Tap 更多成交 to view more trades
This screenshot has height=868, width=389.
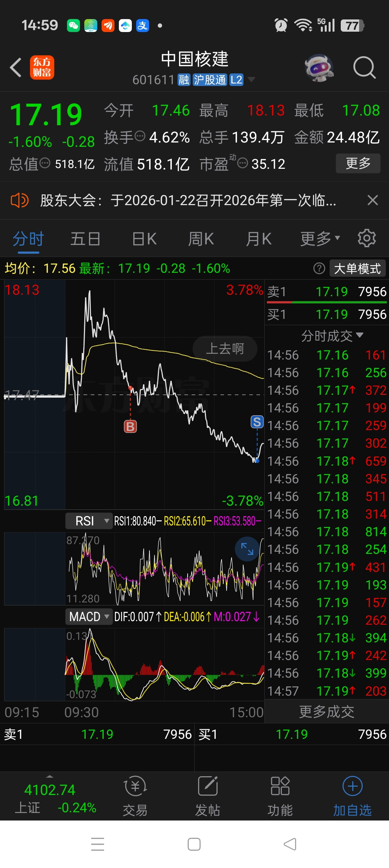[327, 711]
